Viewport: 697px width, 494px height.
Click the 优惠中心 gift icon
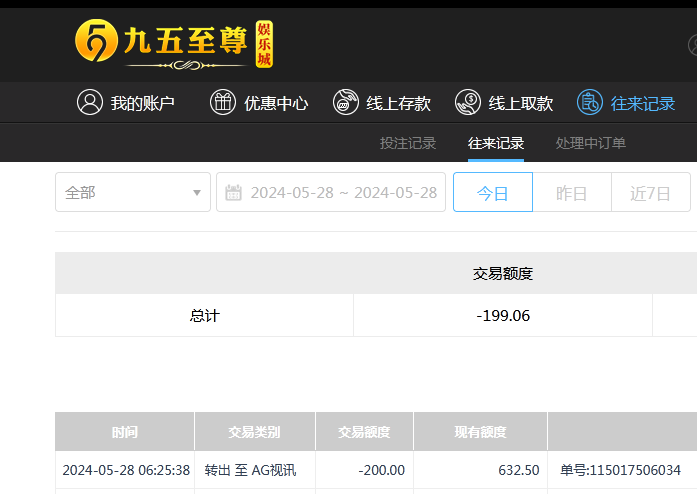[223, 102]
